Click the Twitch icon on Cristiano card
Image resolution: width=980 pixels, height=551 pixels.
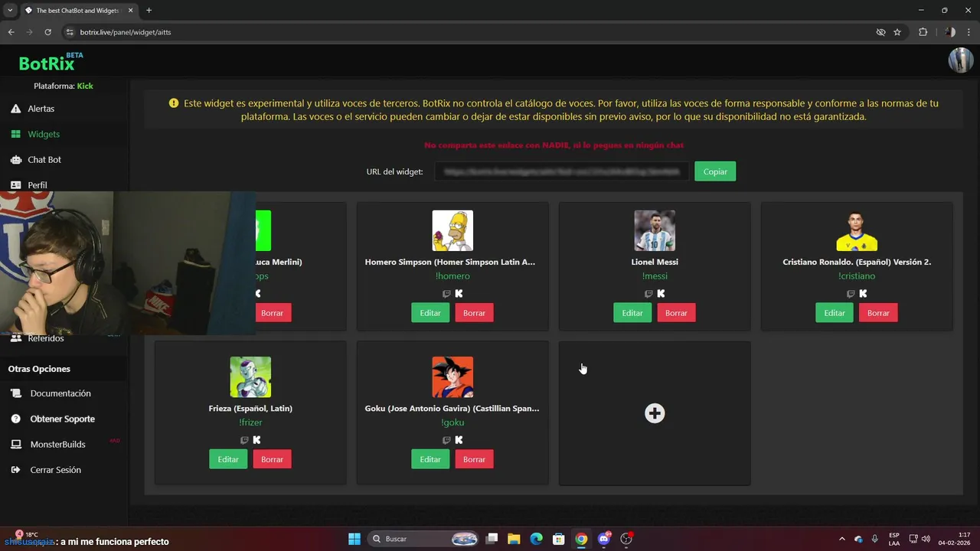(851, 294)
